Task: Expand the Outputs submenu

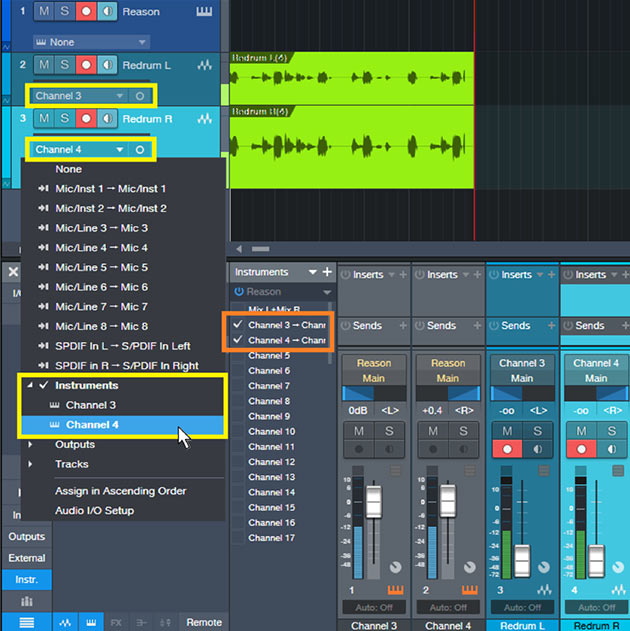Action: coord(75,445)
